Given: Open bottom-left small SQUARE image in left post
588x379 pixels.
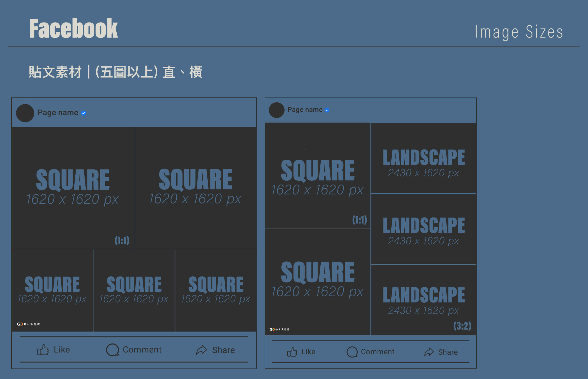Looking at the screenshot, I should click(52, 291).
